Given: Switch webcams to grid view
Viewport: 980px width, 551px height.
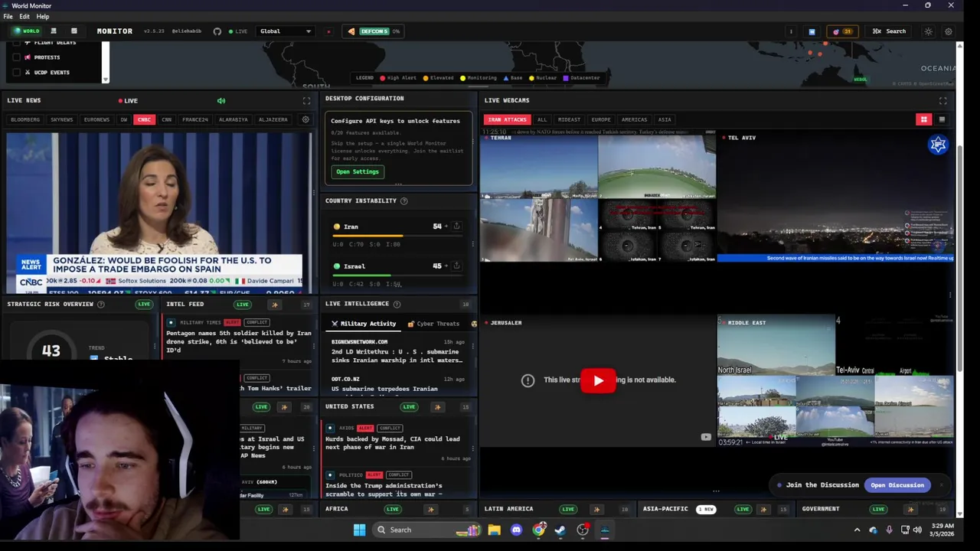Looking at the screenshot, I should [924, 119].
